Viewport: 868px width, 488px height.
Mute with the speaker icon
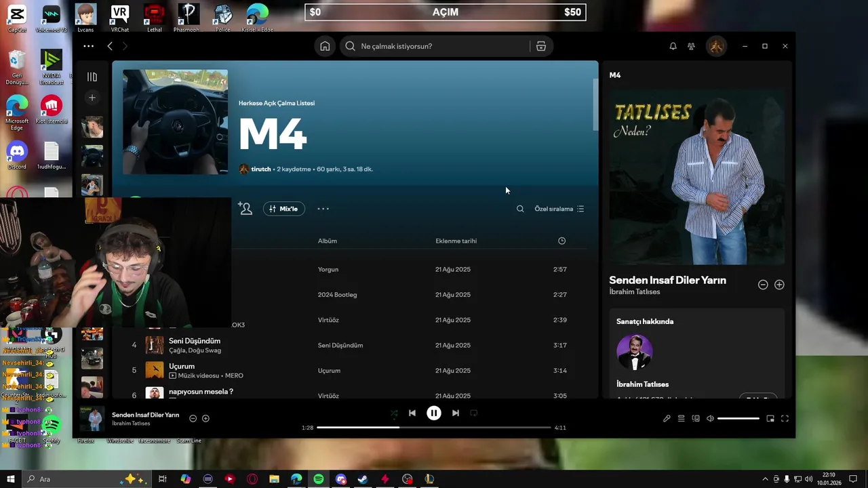point(710,419)
